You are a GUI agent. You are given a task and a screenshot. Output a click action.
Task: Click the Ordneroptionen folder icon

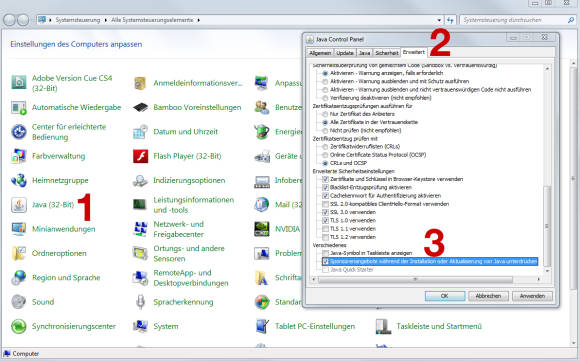click(18, 253)
